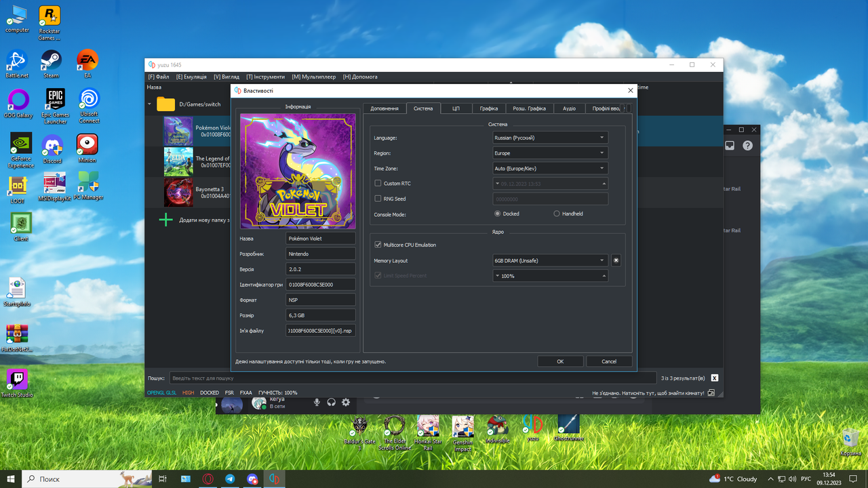Open the Memory Layout dropdown
The image size is (868, 488).
[550, 260]
